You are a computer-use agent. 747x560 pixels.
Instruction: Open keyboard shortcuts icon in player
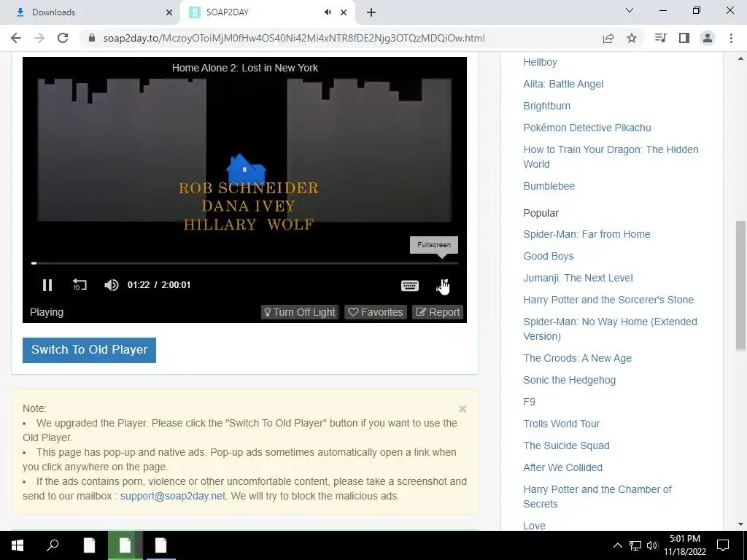410,285
